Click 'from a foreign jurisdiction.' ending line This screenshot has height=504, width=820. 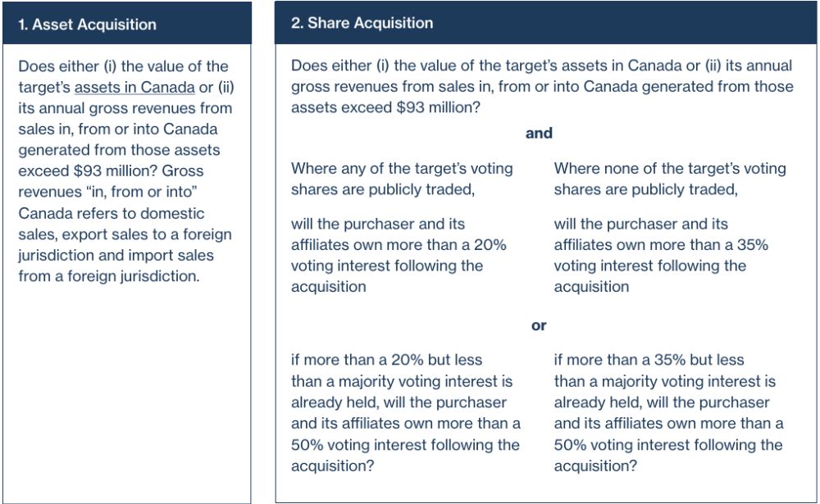pyautogui.click(x=109, y=276)
